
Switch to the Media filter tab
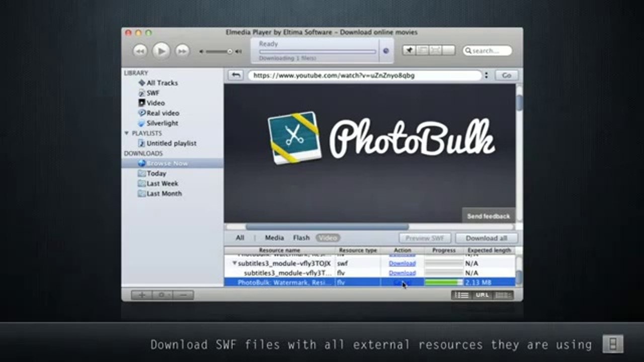tap(274, 238)
